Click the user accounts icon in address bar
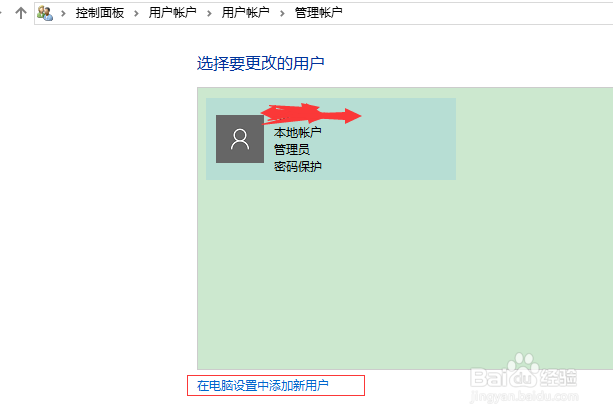This screenshot has height=418, width=613. coord(45,13)
